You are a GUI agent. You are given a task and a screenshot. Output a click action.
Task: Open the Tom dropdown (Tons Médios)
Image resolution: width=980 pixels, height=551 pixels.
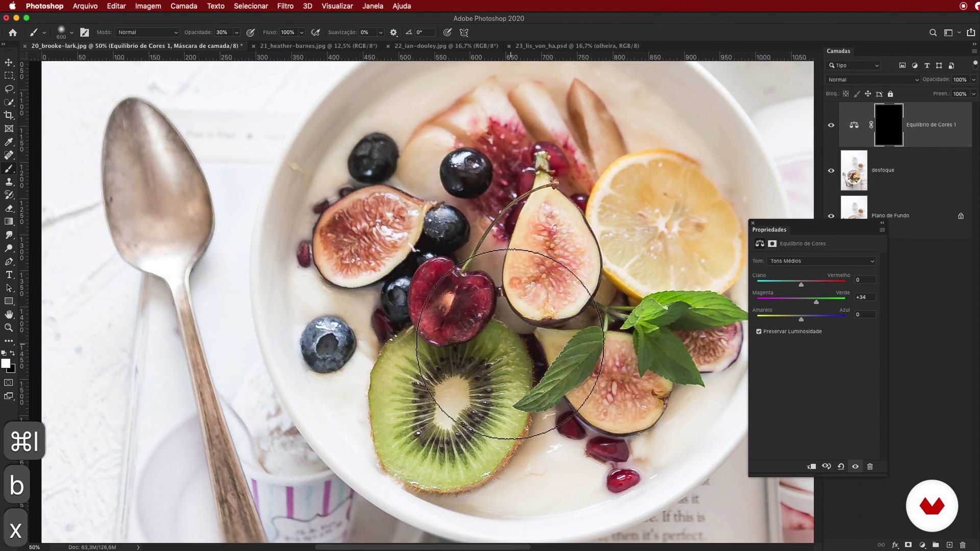[821, 261]
